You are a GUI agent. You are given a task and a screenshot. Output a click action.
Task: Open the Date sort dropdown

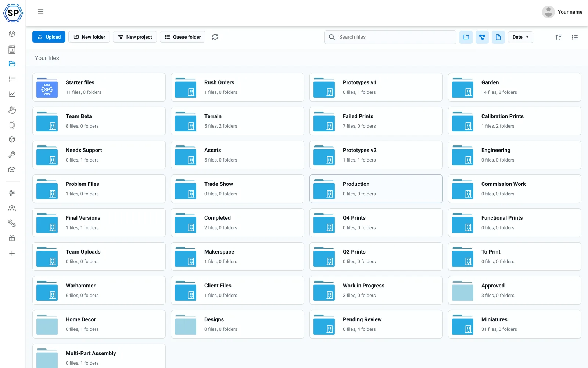click(x=520, y=37)
